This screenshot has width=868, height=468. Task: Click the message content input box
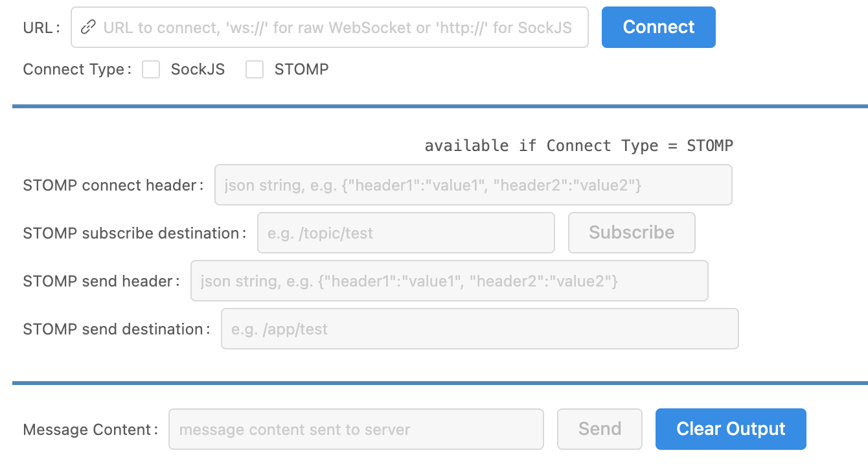[356, 429]
